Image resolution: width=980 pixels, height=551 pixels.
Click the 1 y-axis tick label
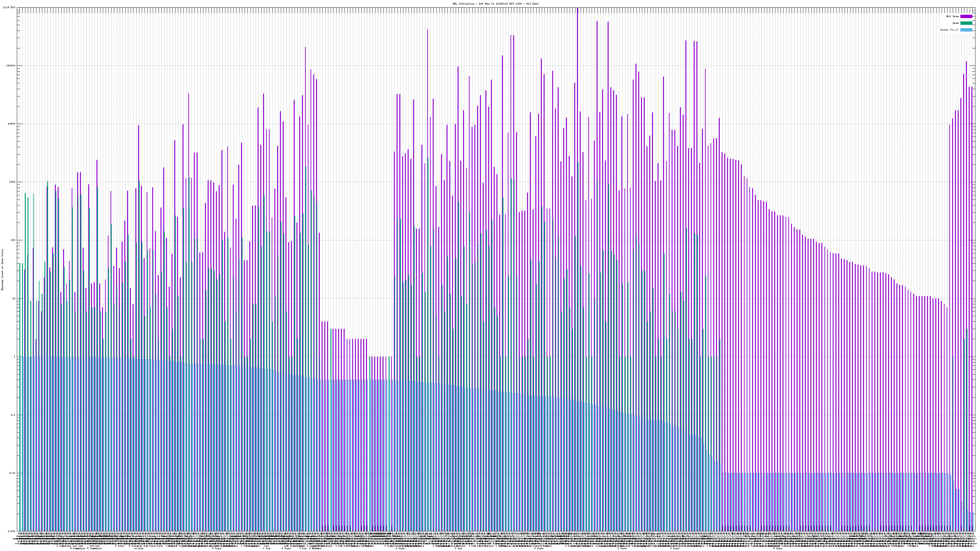pos(14,357)
